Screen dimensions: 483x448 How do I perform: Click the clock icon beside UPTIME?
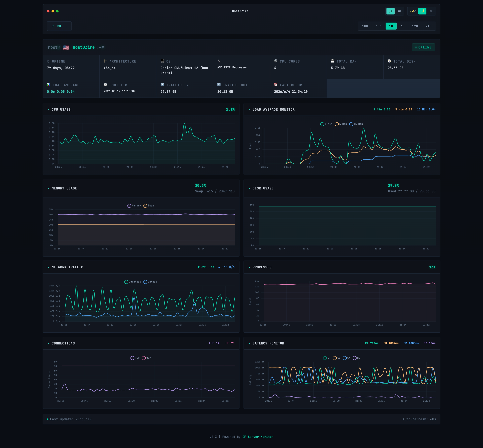[48, 61]
